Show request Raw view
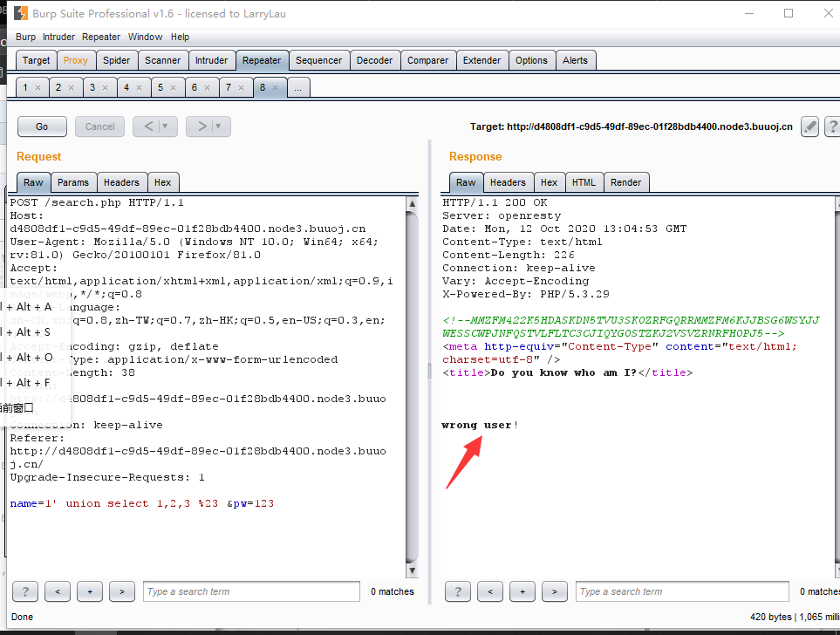 click(x=33, y=182)
